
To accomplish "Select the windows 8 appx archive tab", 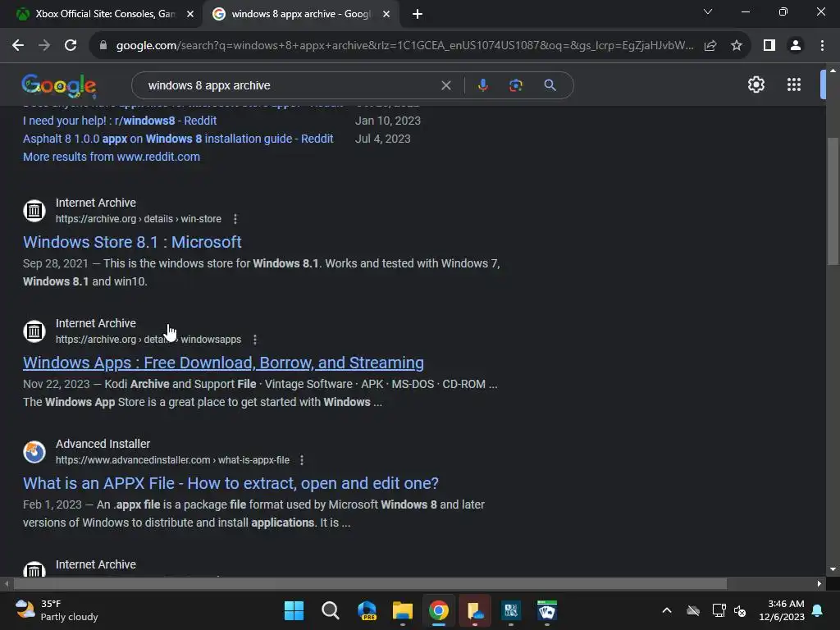I will pos(300,14).
